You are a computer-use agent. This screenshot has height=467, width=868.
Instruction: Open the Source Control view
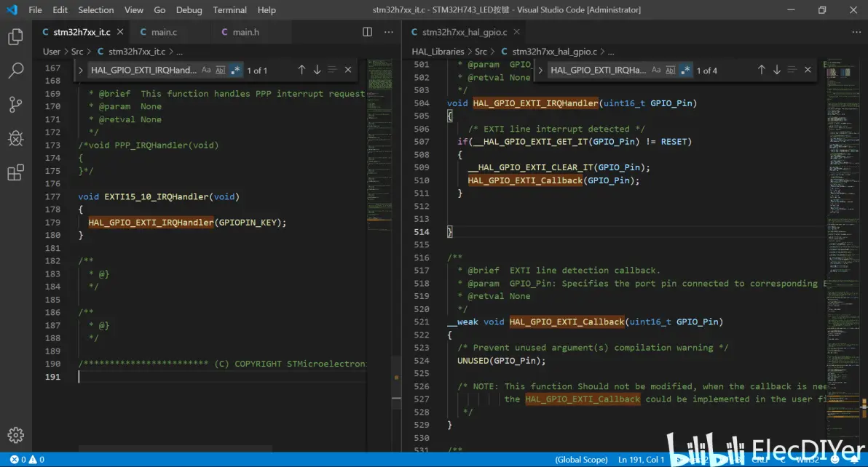[x=15, y=105]
